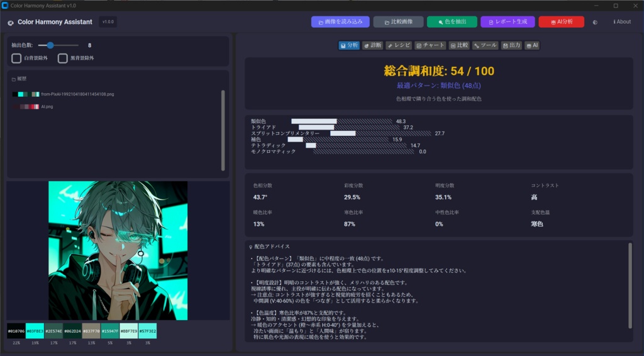
Task: Click the history list scrollbar
Action: (x=223, y=130)
